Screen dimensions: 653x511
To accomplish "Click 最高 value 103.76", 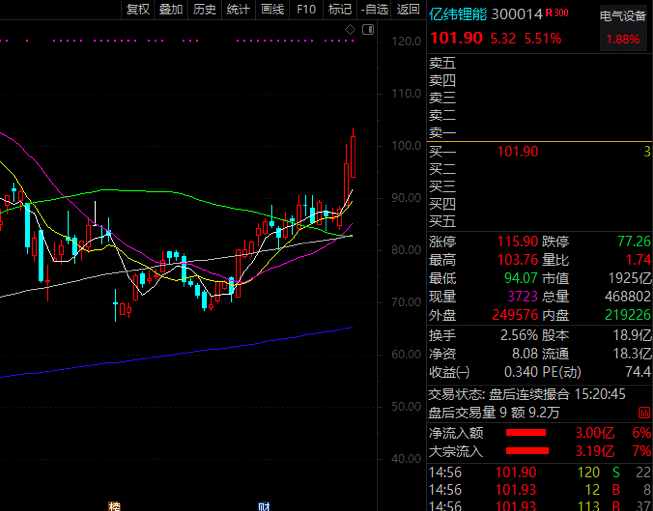I will (x=518, y=260).
